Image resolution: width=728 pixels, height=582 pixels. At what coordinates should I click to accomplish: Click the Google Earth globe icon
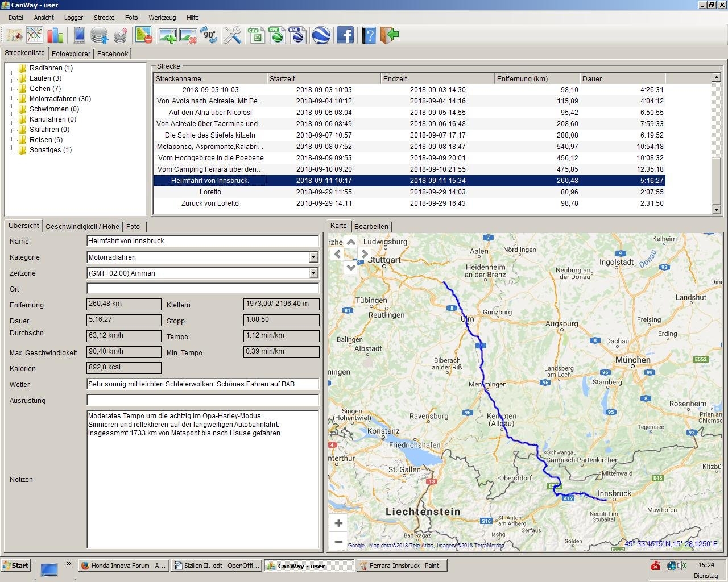pos(321,35)
